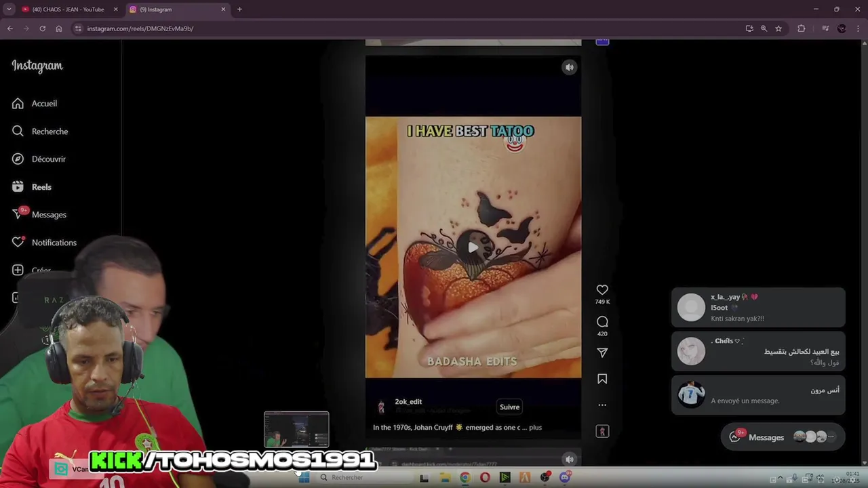This screenshot has width=868, height=488.
Task: Go to Découvrir explore page
Action: [x=39, y=159]
